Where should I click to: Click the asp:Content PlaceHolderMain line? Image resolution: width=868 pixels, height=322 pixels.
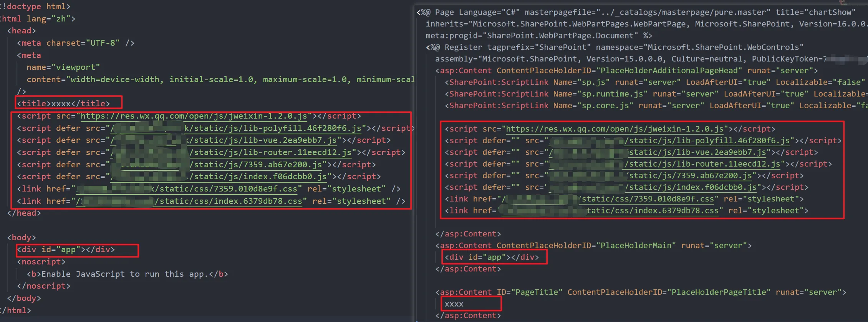click(x=593, y=246)
